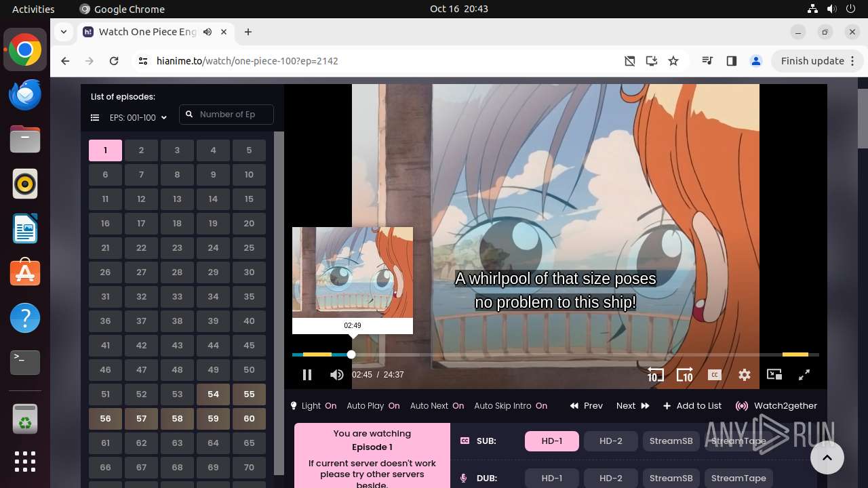Viewport: 868px width, 488px height.
Task: Open Terminal from the dock
Action: point(25,363)
